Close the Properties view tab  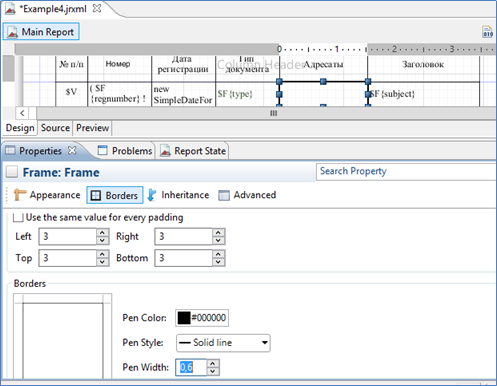pyautogui.click(x=72, y=150)
